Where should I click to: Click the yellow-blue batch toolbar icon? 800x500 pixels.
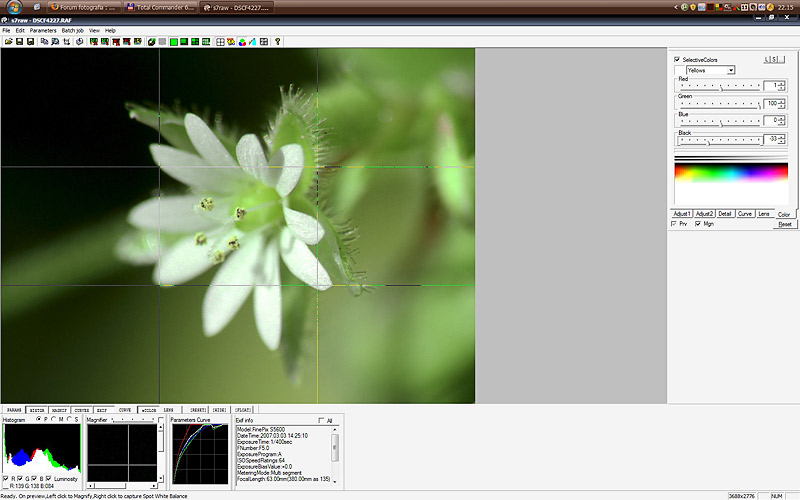[x=137, y=42]
